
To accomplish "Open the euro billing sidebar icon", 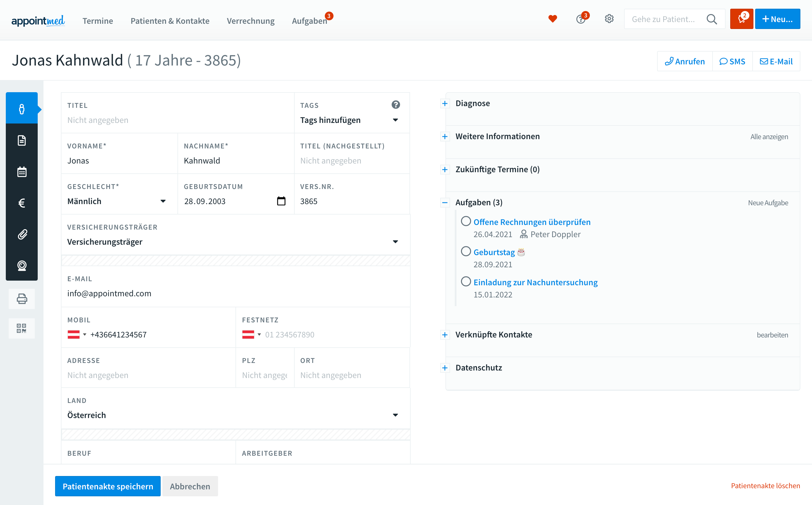I will (22, 203).
